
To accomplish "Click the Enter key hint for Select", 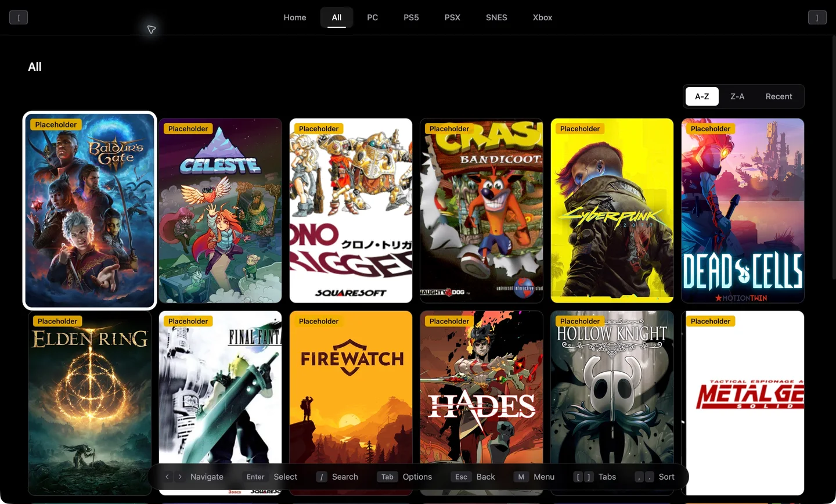I will (x=255, y=477).
